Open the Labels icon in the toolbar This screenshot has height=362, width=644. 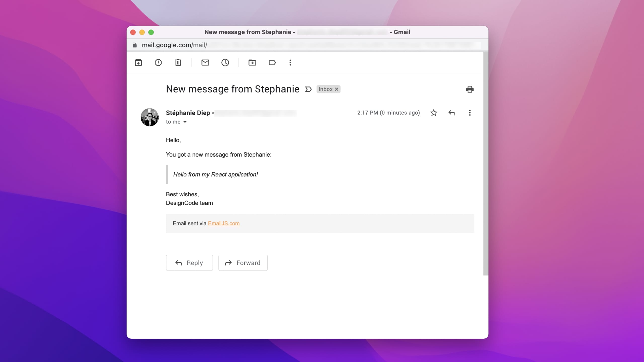[272, 63]
